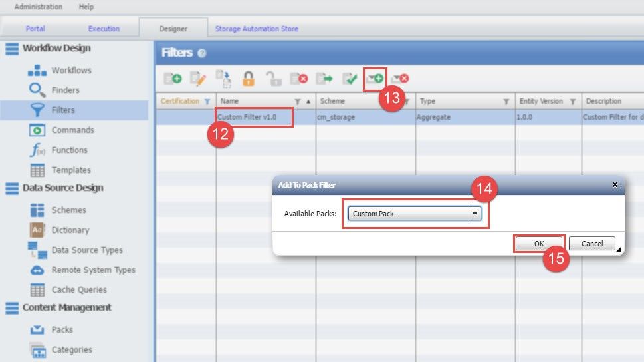
Task: Click the Add To Pack icon
Action: (x=375, y=78)
